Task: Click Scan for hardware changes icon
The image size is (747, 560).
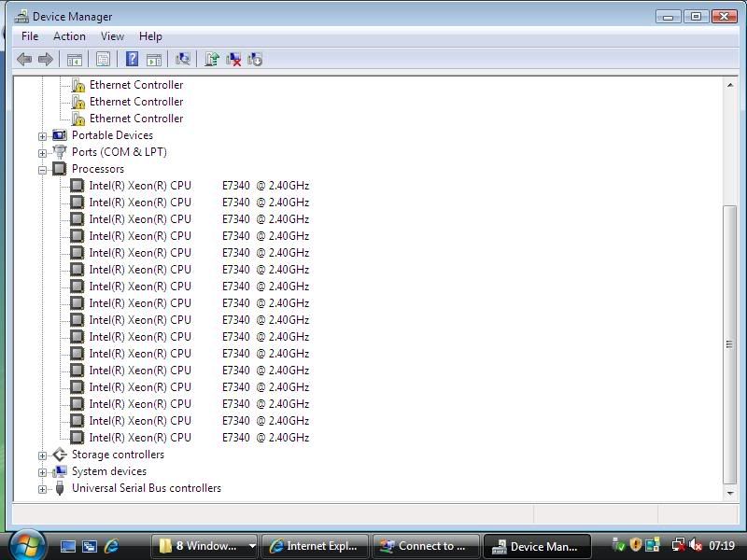Action: click(x=182, y=59)
